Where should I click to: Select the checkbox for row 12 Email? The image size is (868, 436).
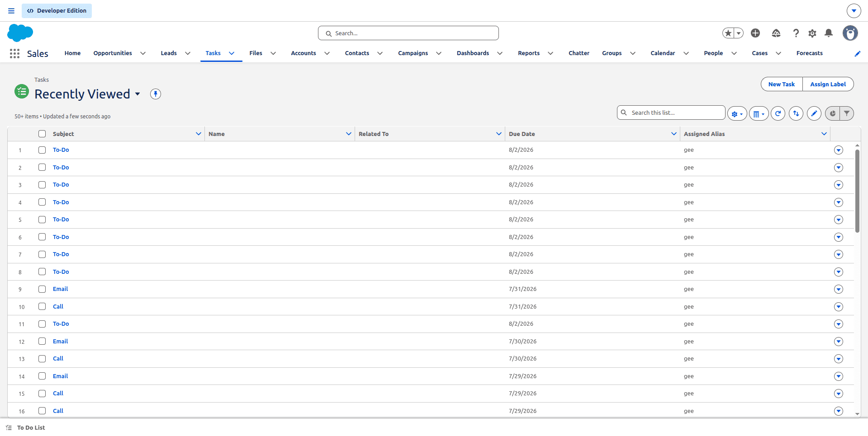pos(42,341)
